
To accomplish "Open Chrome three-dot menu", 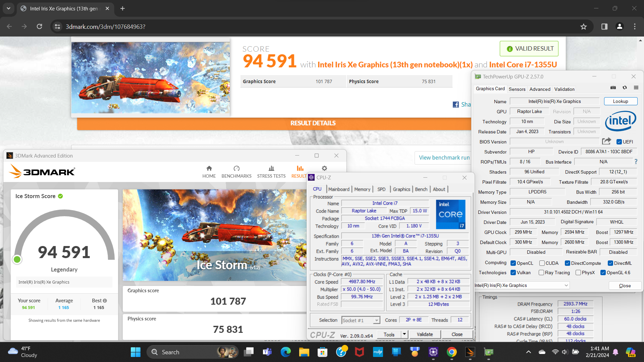I will (635, 26).
